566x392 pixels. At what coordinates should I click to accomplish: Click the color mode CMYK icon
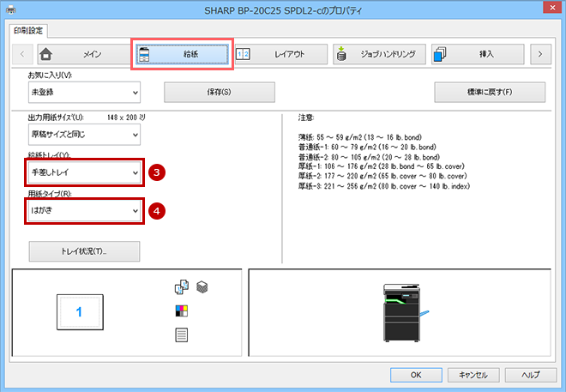182,311
